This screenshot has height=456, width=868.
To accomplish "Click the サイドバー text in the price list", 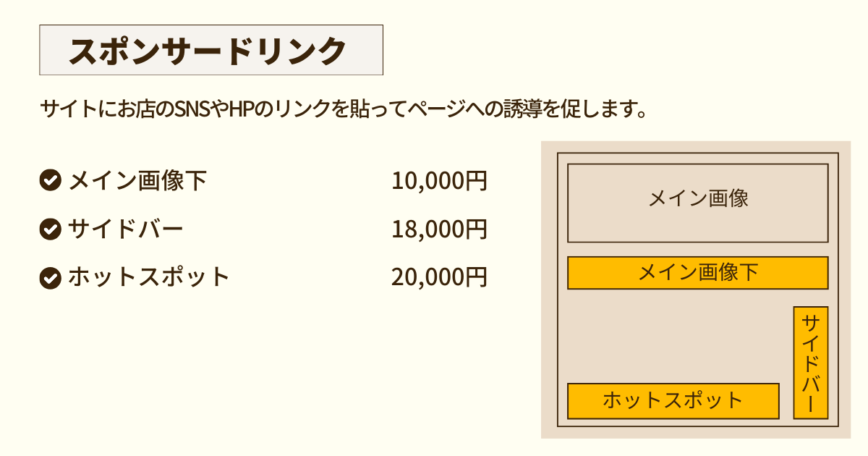I will (x=125, y=229).
